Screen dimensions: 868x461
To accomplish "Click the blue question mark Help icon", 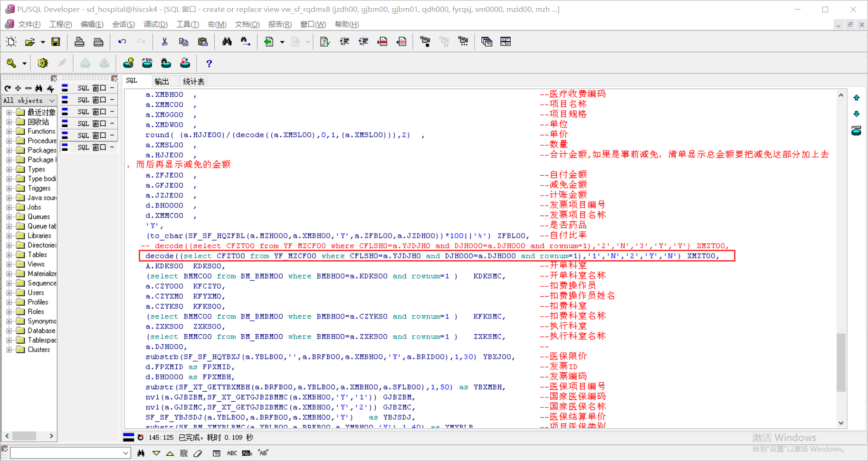I will tap(209, 63).
